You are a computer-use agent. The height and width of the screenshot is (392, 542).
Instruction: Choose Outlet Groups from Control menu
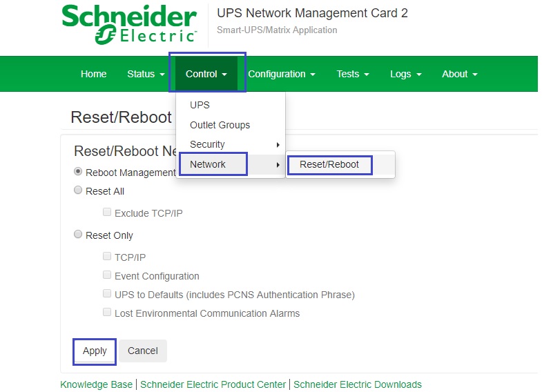220,125
